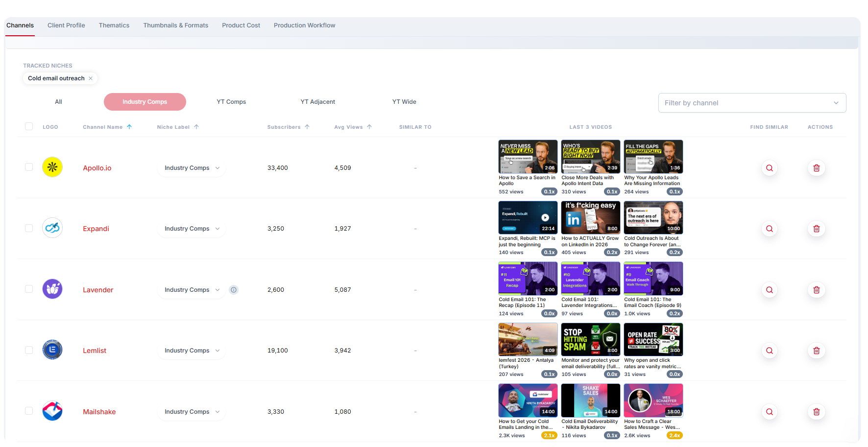Select the YT Comps filter
868x447 pixels.
pos(231,102)
